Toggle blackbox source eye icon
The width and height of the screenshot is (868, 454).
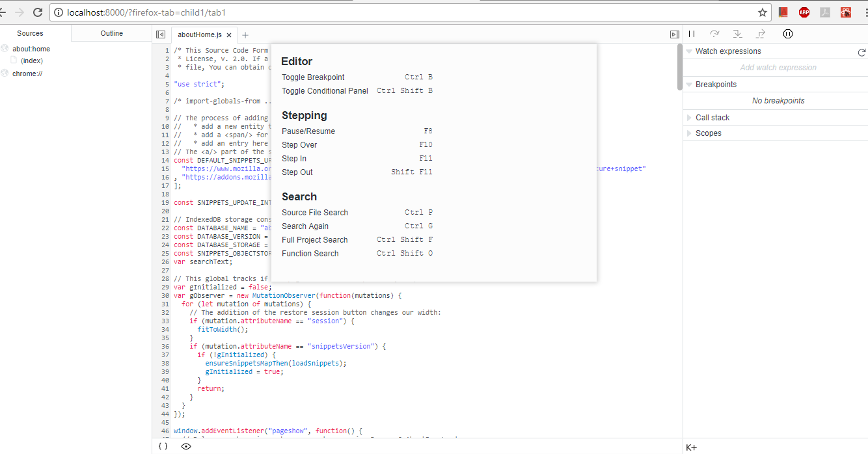tap(186, 446)
